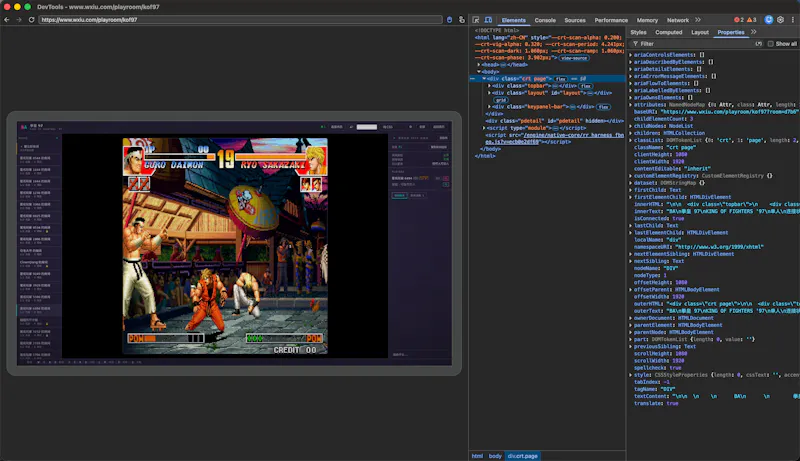Viewport: 800px width, 461px height.
Task: Collapse the body element node
Action: tap(479, 72)
